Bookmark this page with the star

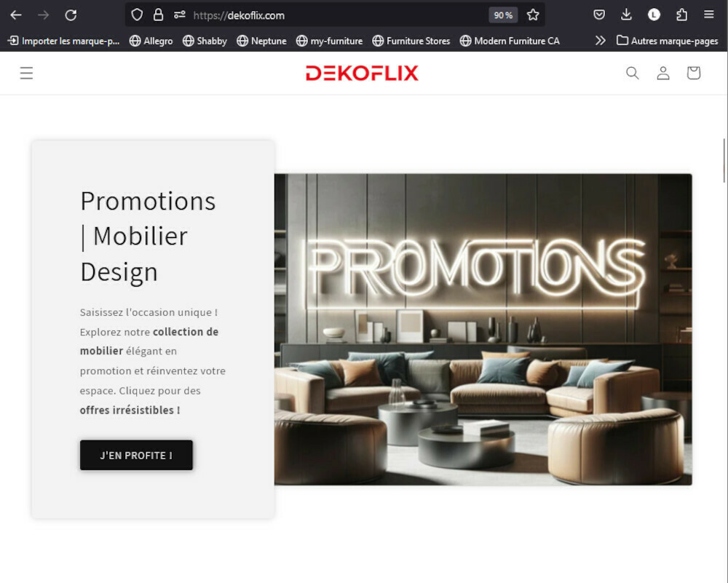point(533,15)
